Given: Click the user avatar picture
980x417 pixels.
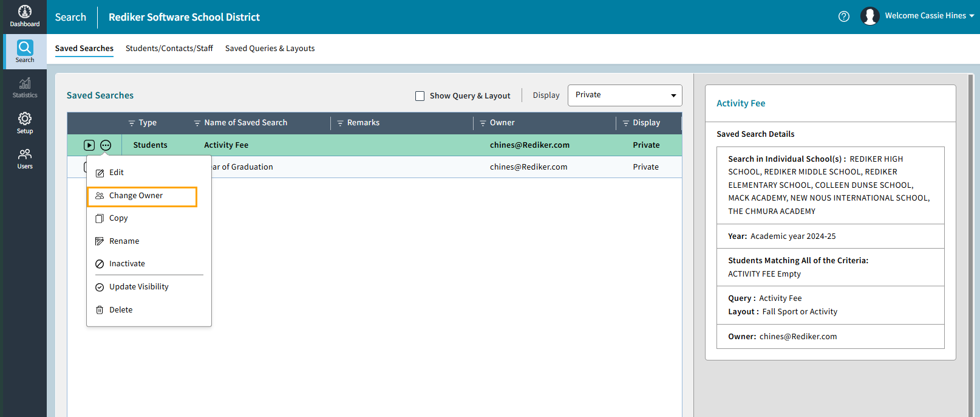Looking at the screenshot, I should (x=870, y=16).
